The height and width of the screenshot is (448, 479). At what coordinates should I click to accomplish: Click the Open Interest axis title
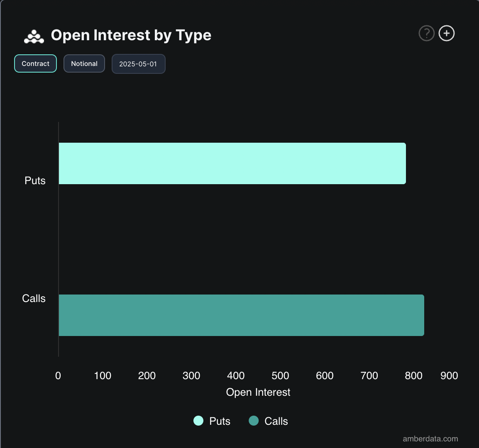pos(258,392)
